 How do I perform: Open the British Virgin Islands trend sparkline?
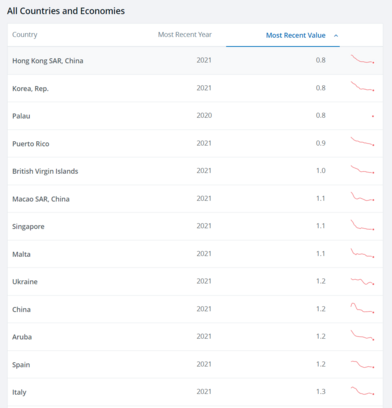click(x=362, y=169)
